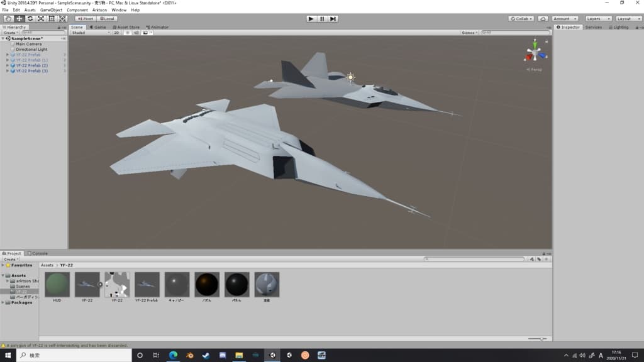This screenshot has width=644, height=362.
Task: Open the Layers dropdown
Action: (x=597, y=19)
